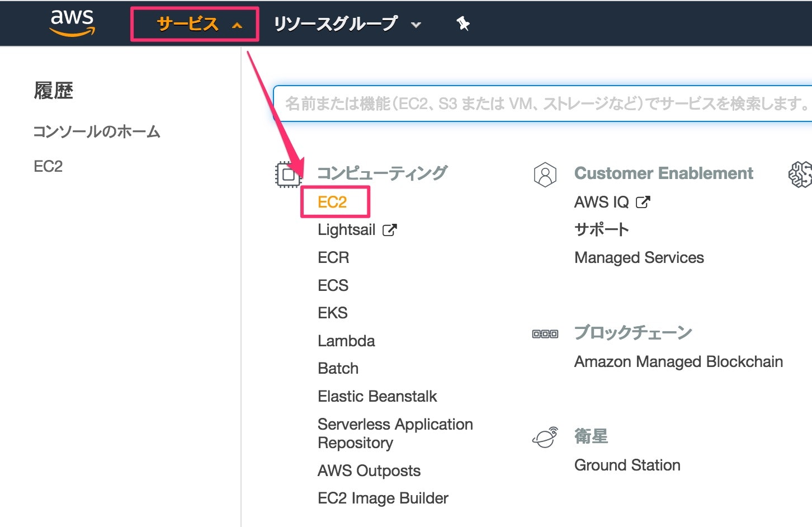Open the Lightsail service
This screenshot has width=812, height=527.
click(347, 230)
